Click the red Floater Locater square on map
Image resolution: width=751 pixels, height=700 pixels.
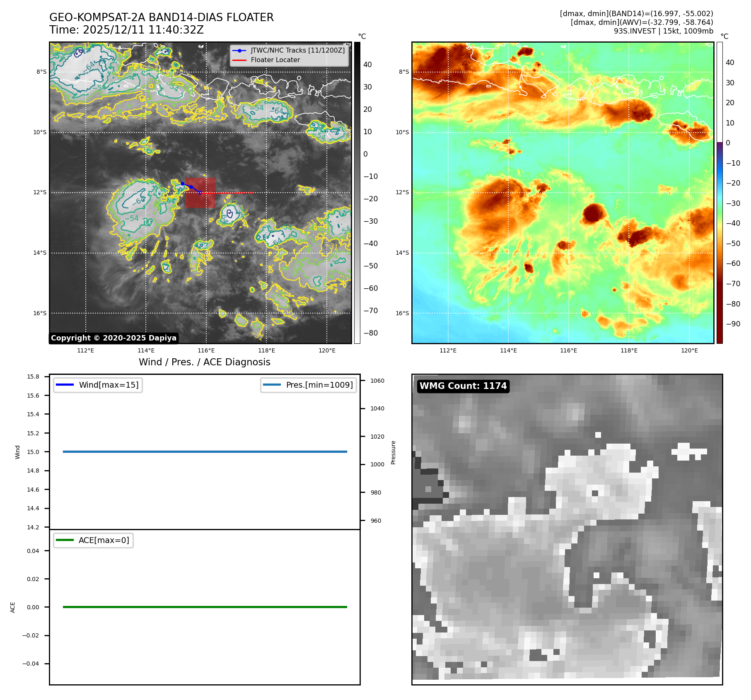pos(200,193)
